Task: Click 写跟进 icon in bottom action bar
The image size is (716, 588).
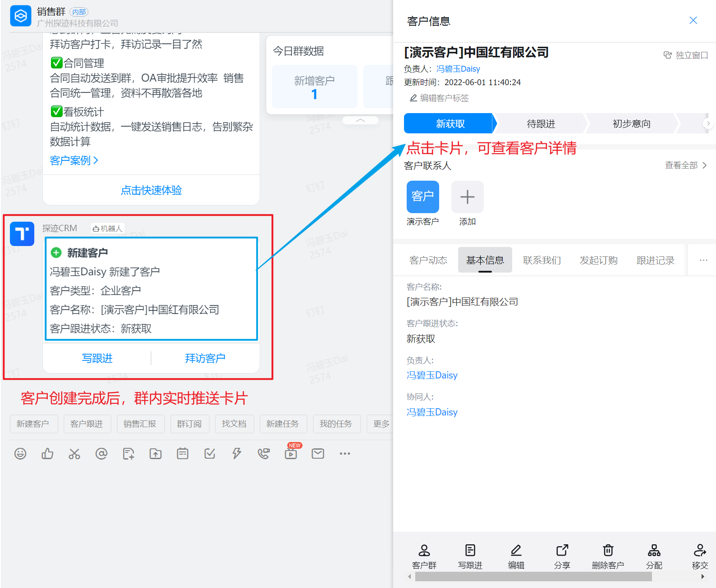Action: point(470,556)
